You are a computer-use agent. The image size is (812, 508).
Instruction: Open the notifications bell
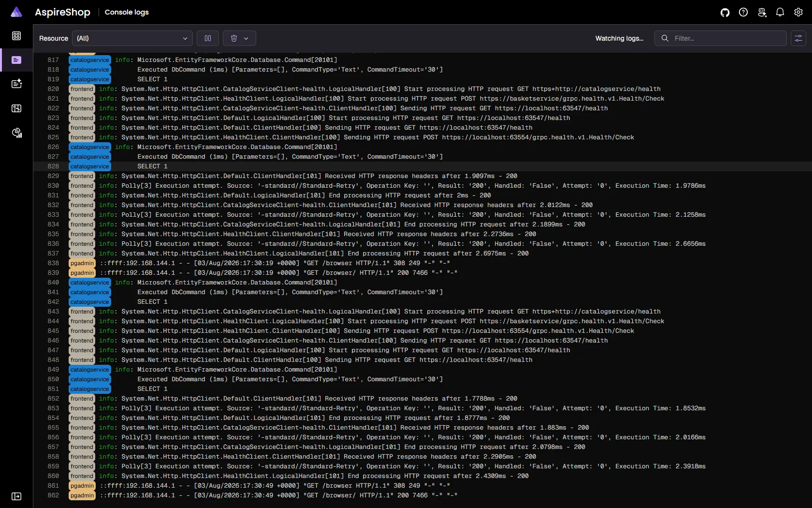point(780,12)
